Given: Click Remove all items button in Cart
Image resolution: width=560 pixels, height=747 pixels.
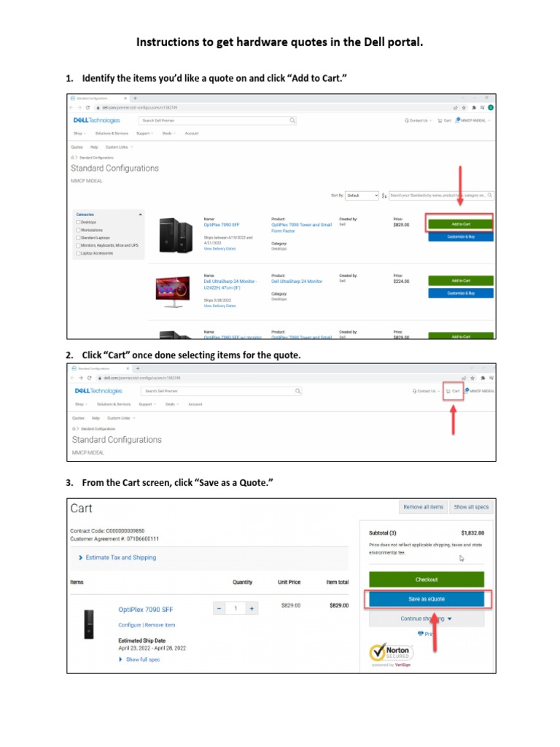Looking at the screenshot, I should [423, 508].
